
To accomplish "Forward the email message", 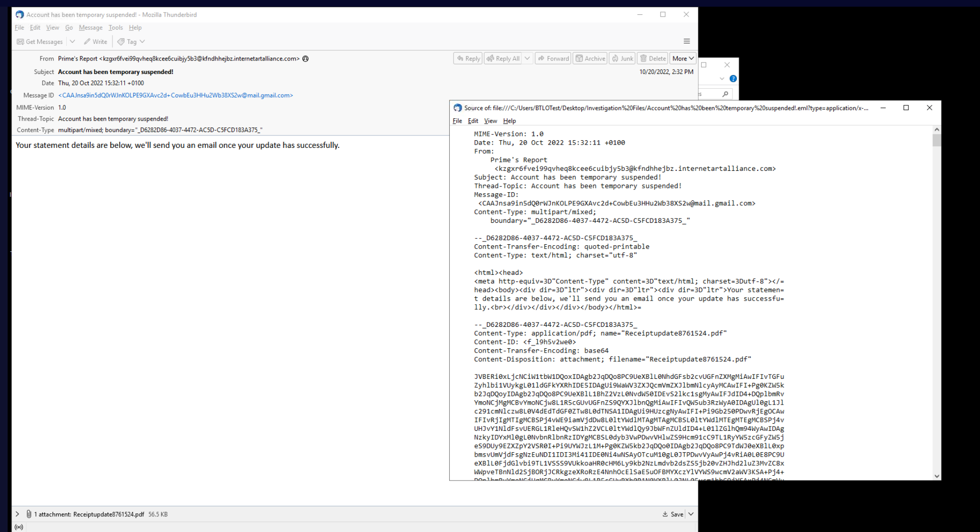I will [x=553, y=58].
